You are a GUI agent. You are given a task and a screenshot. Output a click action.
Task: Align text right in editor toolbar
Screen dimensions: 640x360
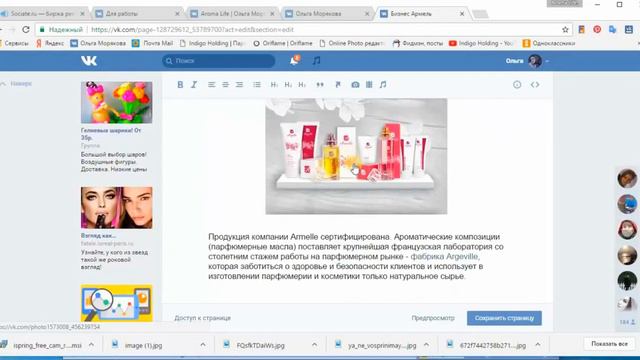pyautogui.click(x=239, y=84)
